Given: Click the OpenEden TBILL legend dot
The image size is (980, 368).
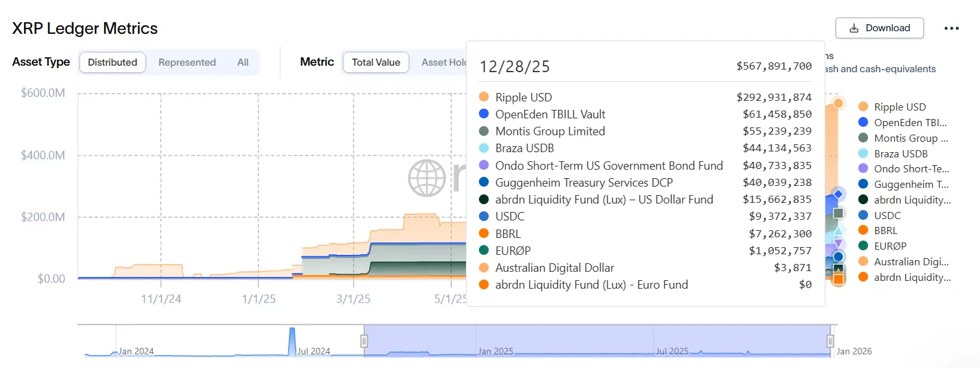Looking at the screenshot, I should point(864,122).
